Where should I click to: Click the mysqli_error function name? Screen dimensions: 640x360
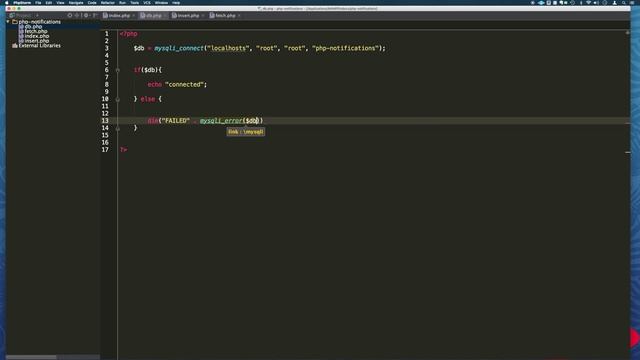point(221,121)
